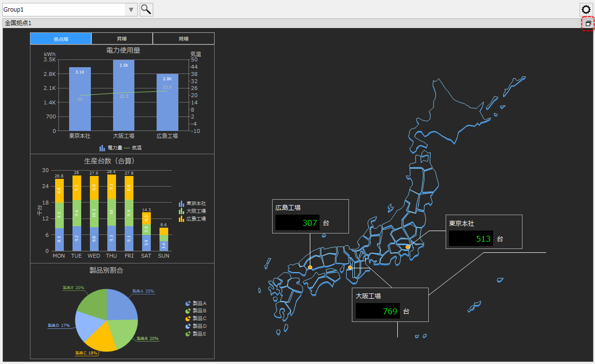The height and width of the screenshot is (364, 595).
Task: Toggle 製品C in the pie chart legend
Action: (x=196, y=319)
